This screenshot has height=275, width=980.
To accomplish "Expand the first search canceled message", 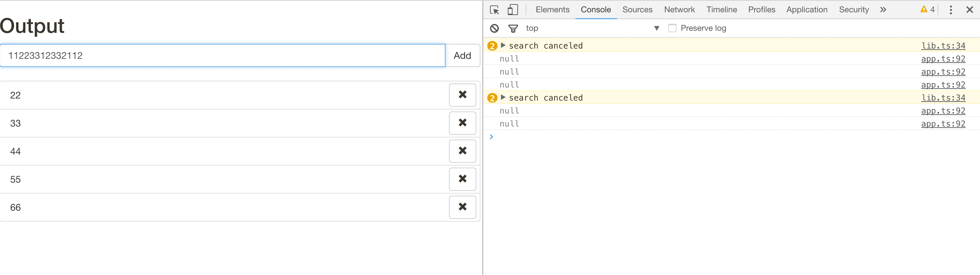I will 503,45.
